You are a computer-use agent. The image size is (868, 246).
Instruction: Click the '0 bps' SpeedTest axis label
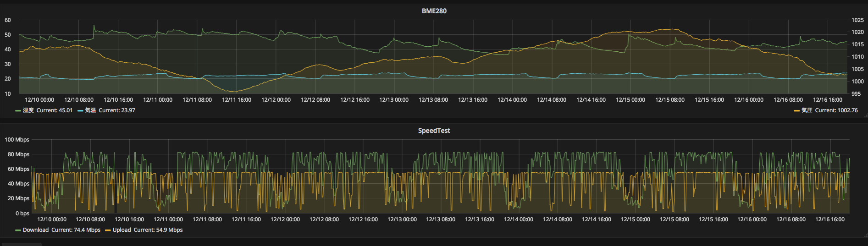click(x=22, y=213)
